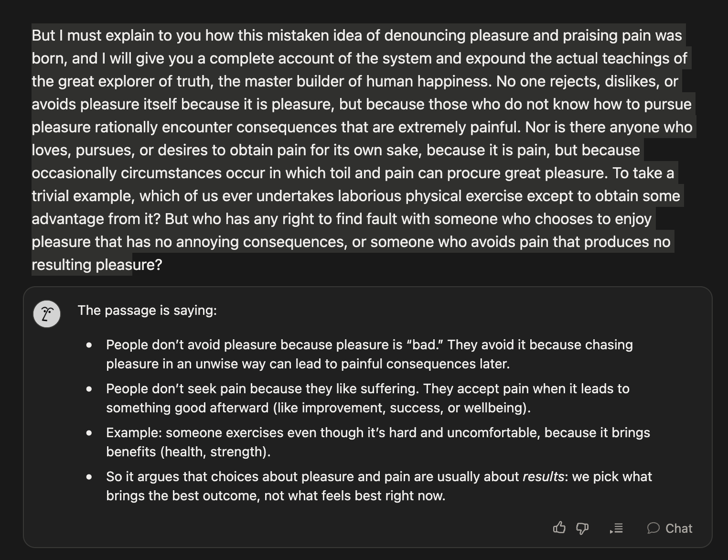Open the list options icon beside Chat

point(616,528)
